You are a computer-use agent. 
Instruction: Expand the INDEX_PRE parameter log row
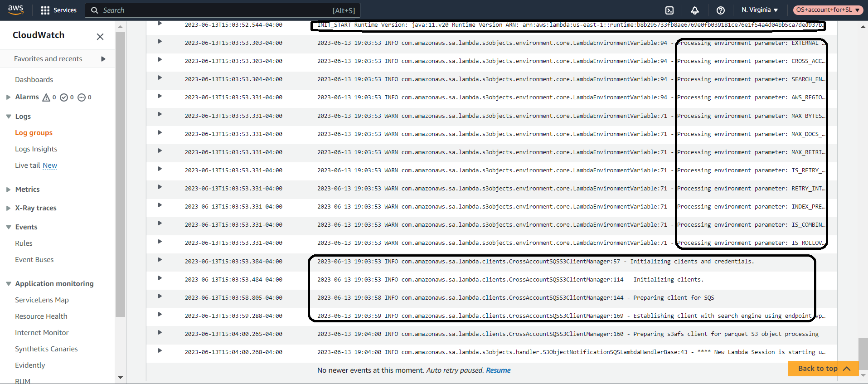(x=160, y=205)
